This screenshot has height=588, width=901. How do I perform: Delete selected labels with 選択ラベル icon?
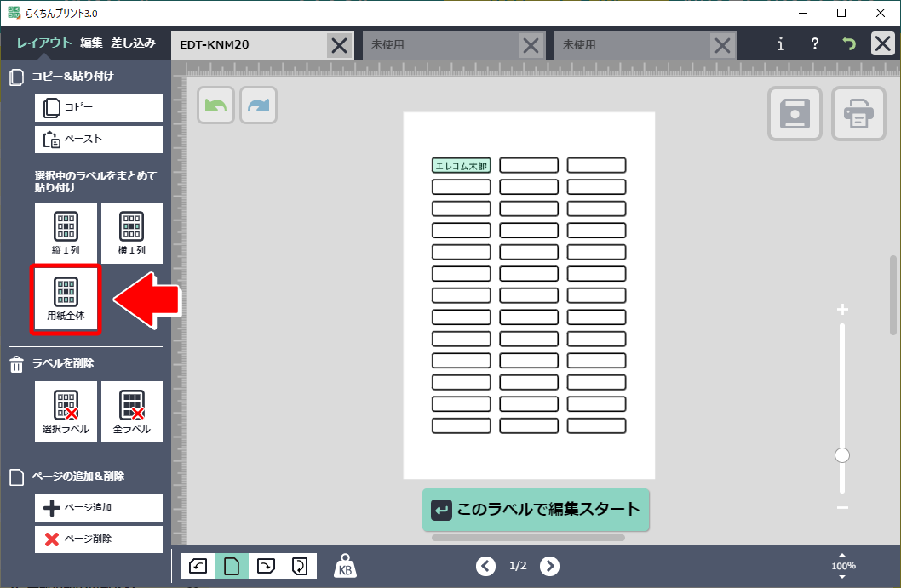pos(66,412)
